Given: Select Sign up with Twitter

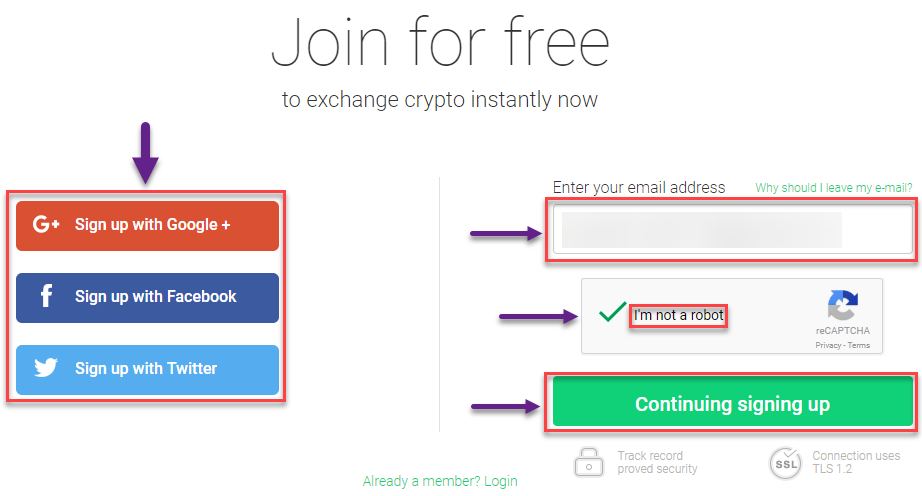Looking at the screenshot, I should [148, 370].
